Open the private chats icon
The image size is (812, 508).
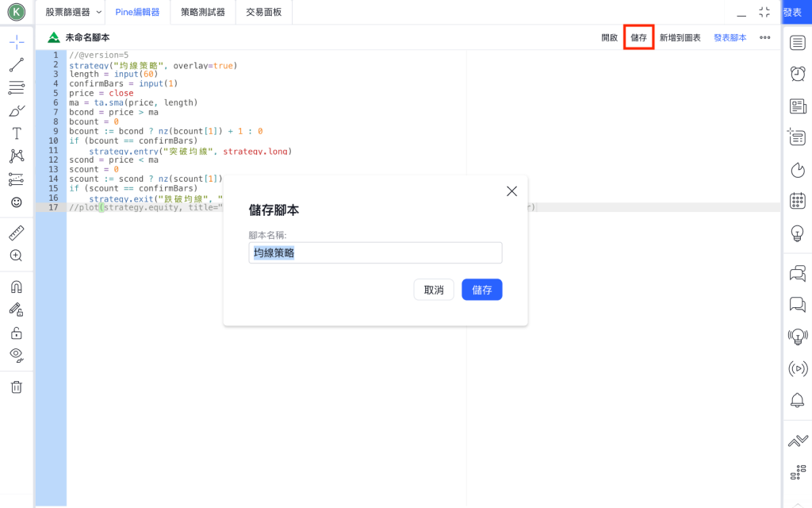click(798, 304)
